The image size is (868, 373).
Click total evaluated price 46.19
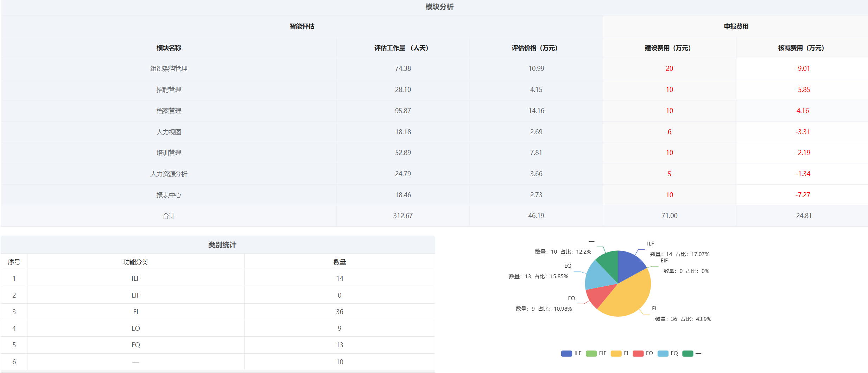pyautogui.click(x=536, y=216)
